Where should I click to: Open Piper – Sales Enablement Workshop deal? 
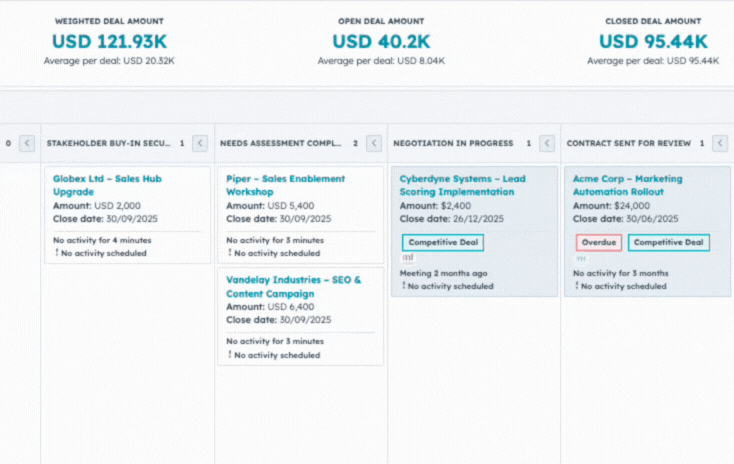(x=286, y=185)
